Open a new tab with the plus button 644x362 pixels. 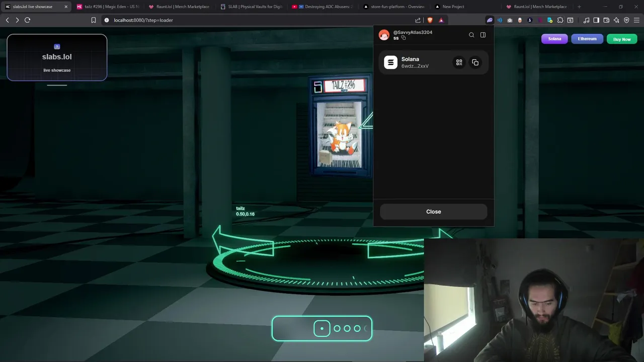point(579,7)
